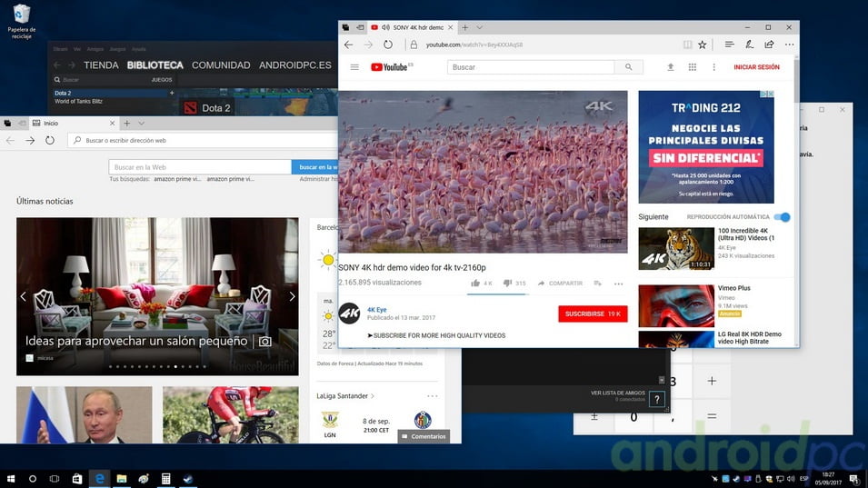Expand tab preview chevron in Inicio Edge window
This screenshot has width=868, height=488.
coord(141,124)
